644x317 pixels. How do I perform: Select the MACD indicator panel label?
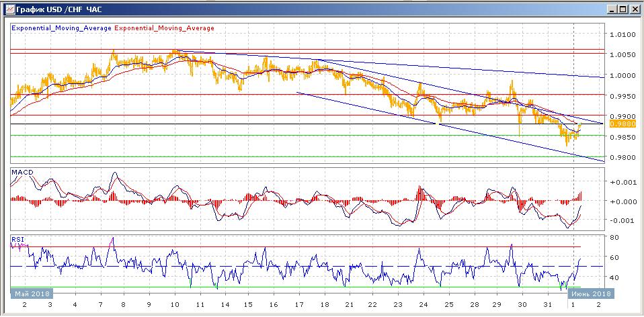(x=22, y=173)
